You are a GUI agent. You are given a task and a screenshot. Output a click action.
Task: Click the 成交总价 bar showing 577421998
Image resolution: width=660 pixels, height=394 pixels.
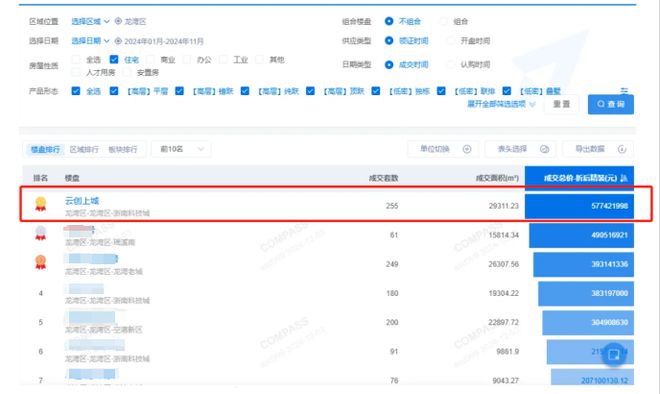pyautogui.click(x=579, y=206)
